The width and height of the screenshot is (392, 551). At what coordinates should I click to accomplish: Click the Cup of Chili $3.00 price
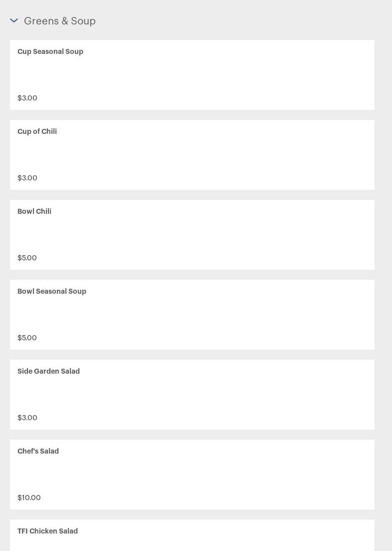[27, 178]
